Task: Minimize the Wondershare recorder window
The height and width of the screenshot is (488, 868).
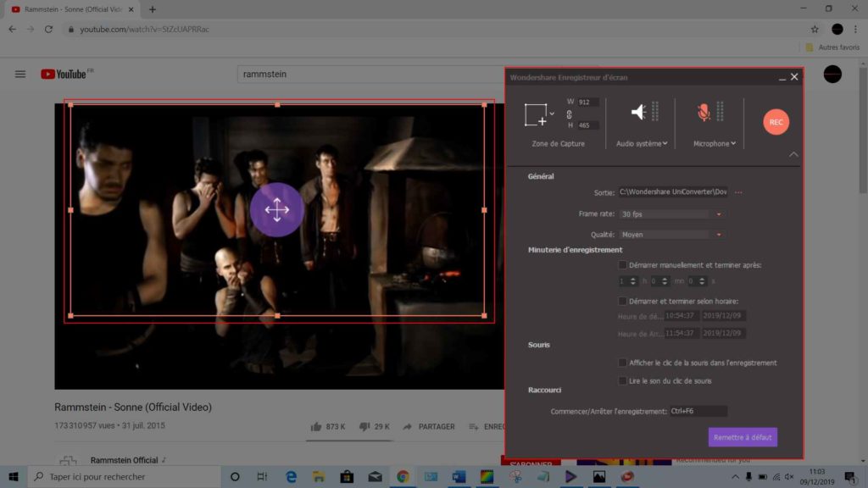Action: point(782,77)
